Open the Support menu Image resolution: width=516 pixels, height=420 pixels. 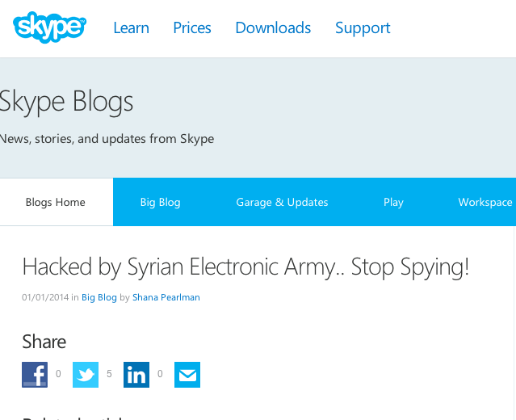[x=363, y=27]
